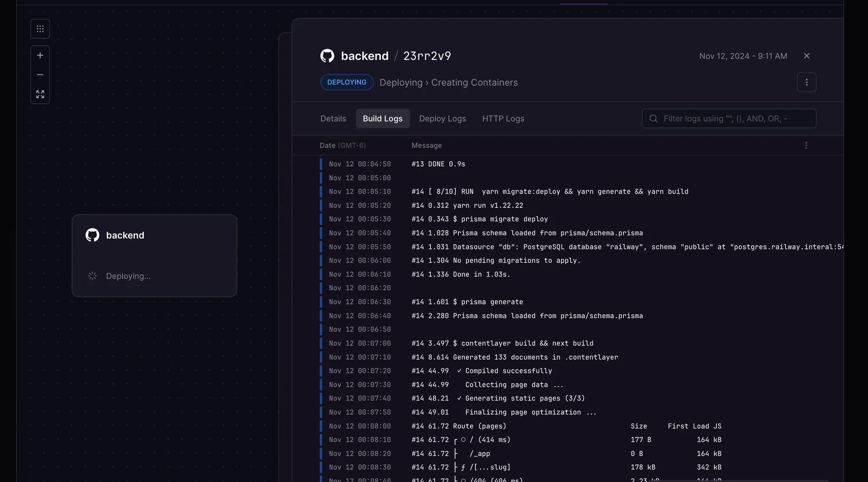
Task: Click the GitHub icon on backend service card
Action: click(x=92, y=235)
